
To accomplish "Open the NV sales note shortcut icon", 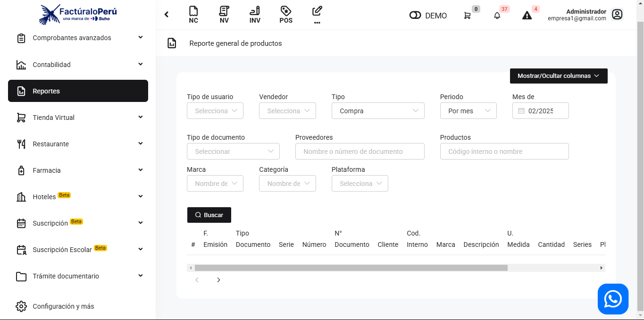I will tap(224, 15).
